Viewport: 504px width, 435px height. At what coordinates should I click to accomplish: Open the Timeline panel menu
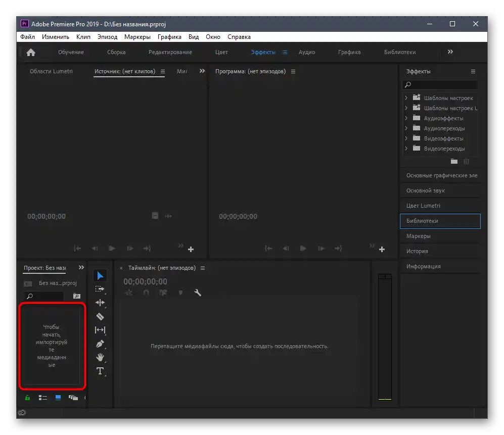pyautogui.click(x=203, y=268)
